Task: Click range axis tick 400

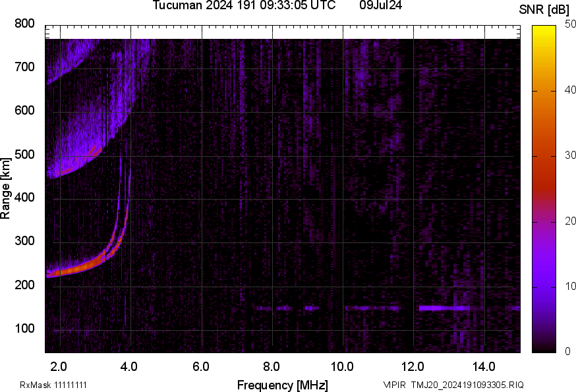Action: (24, 198)
